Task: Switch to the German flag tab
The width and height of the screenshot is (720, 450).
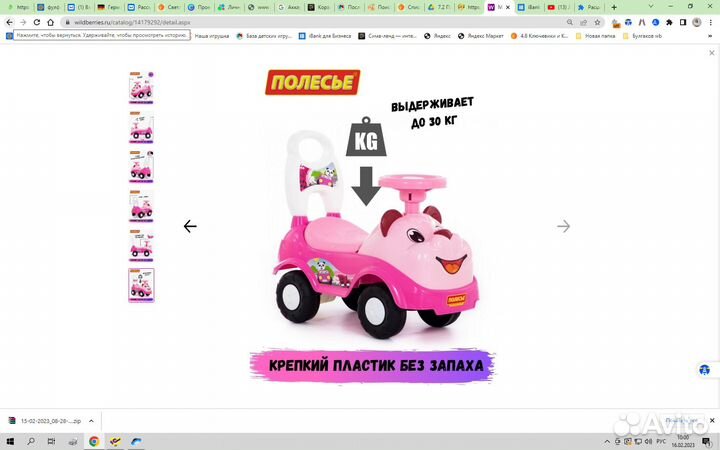Action: [108, 7]
